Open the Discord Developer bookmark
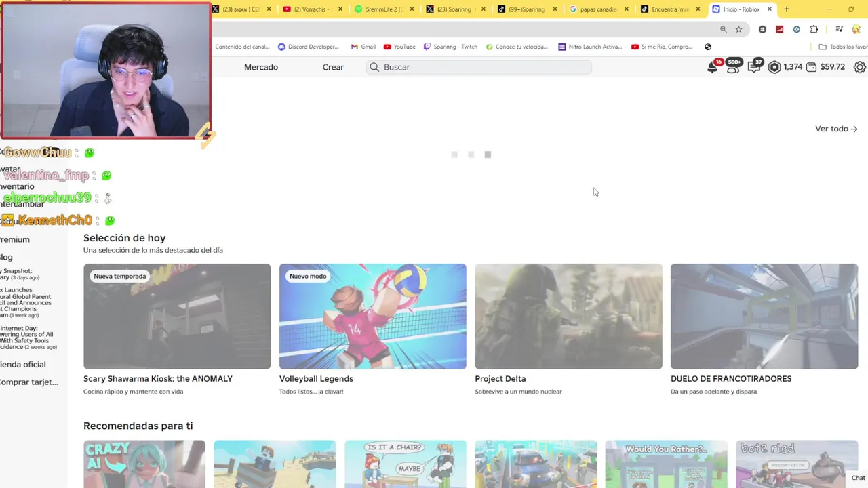The height and width of the screenshot is (488, 868). click(309, 47)
